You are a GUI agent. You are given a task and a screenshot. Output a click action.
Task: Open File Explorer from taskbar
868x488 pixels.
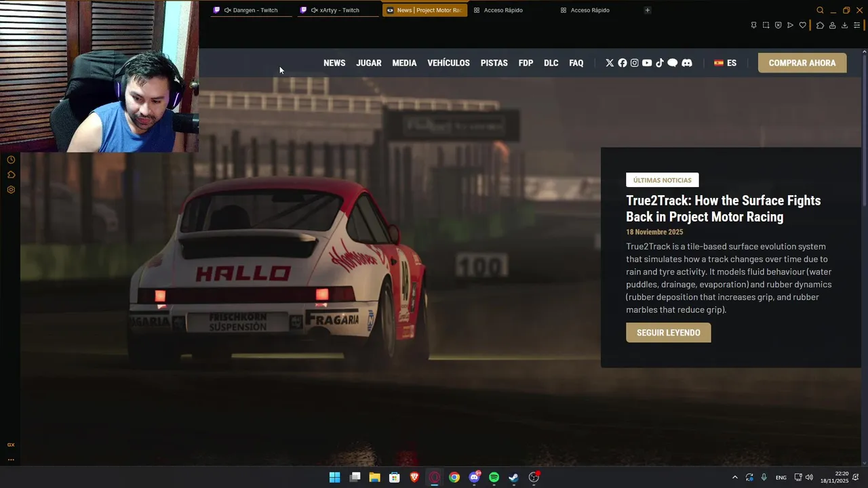374,477
